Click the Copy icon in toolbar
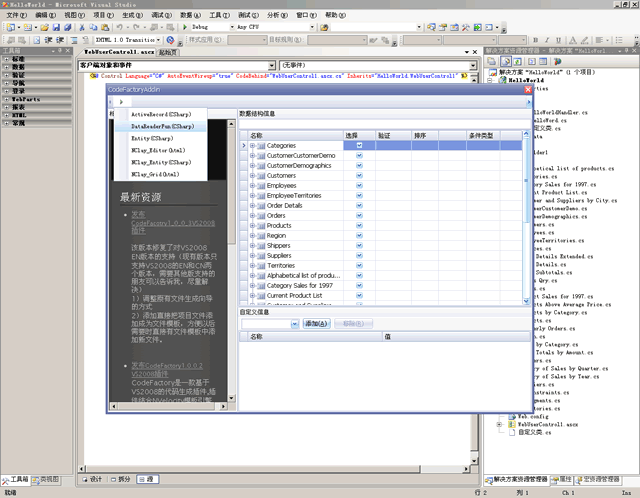Viewport: 640px width, 498px height. point(93,27)
